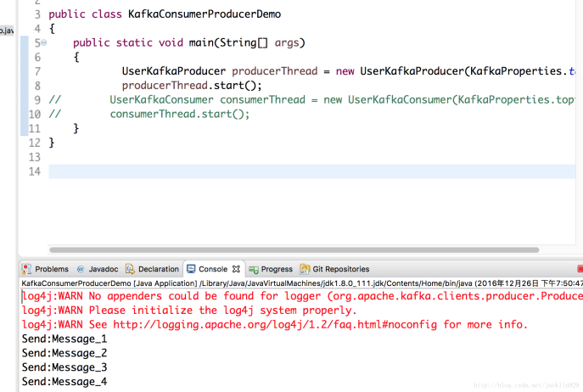The height and width of the screenshot is (392, 583).
Task: Click the Send:Message_4 console line
Action: click(x=64, y=382)
